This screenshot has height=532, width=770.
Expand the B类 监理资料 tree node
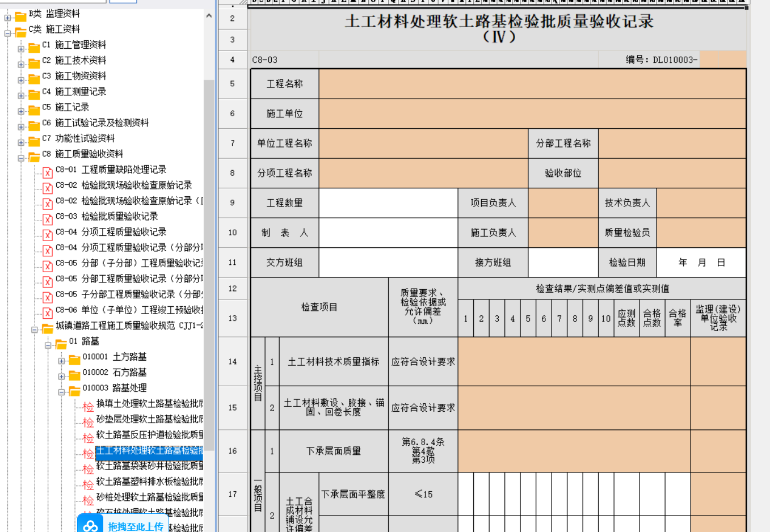coord(7,18)
